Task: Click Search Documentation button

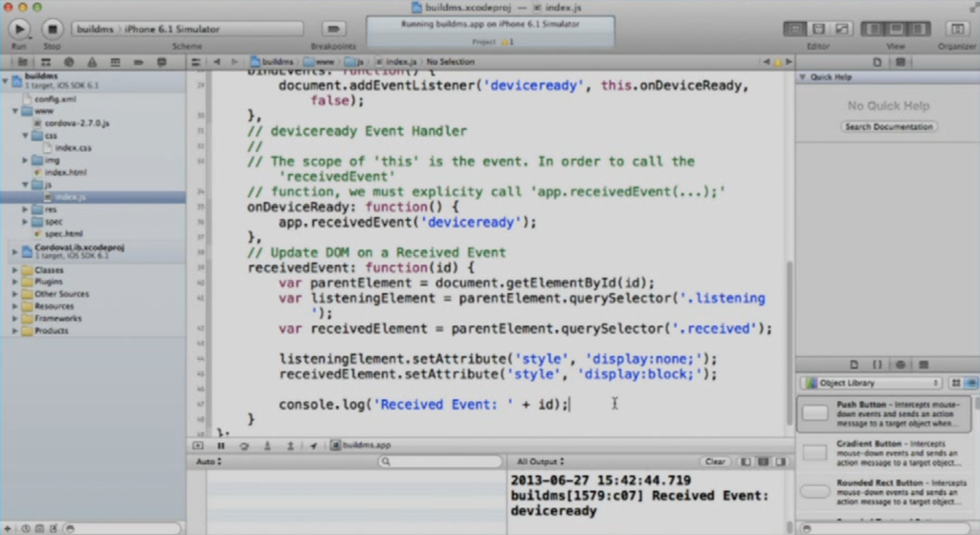Action: point(889,127)
